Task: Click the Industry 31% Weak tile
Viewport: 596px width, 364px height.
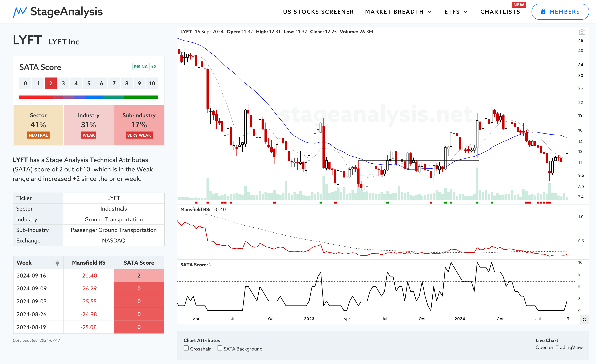Action: coord(89,125)
